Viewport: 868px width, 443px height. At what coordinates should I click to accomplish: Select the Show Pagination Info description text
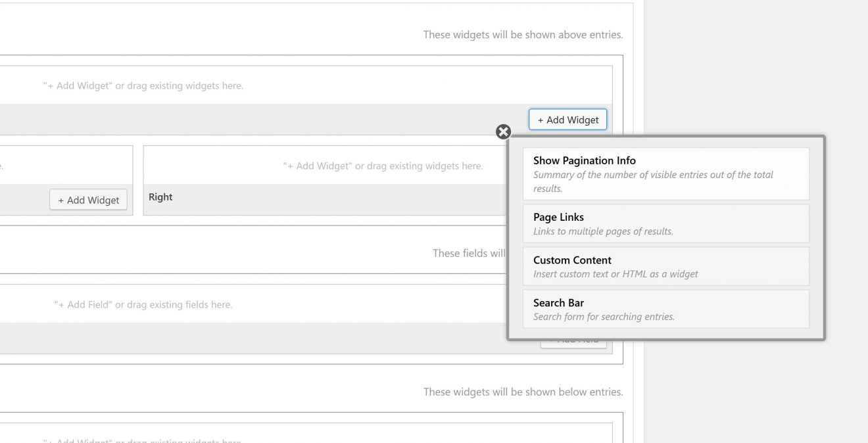coord(654,181)
